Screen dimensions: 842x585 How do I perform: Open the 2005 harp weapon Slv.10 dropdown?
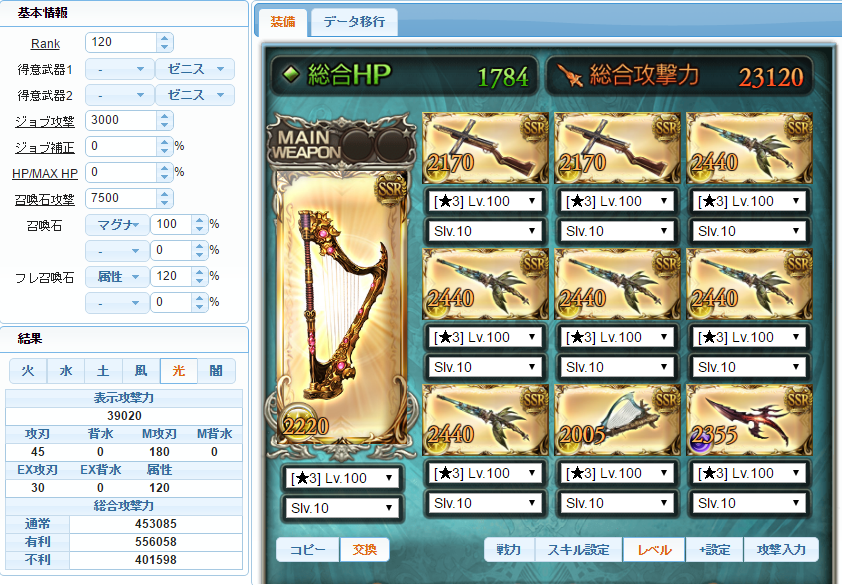[617, 503]
